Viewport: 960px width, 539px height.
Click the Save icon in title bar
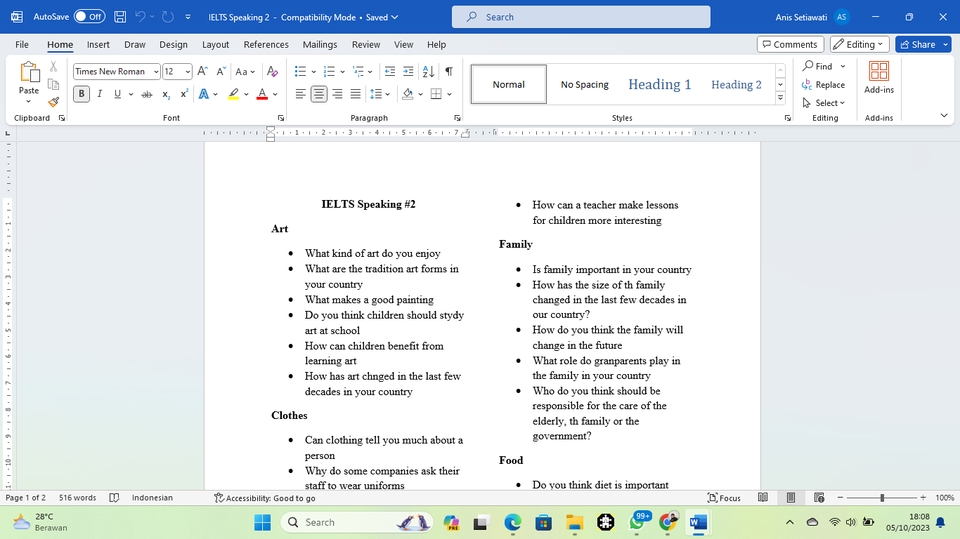(120, 17)
